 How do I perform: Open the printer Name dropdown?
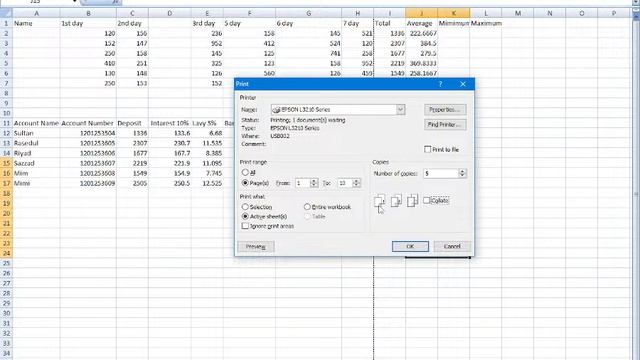tap(400, 109)
